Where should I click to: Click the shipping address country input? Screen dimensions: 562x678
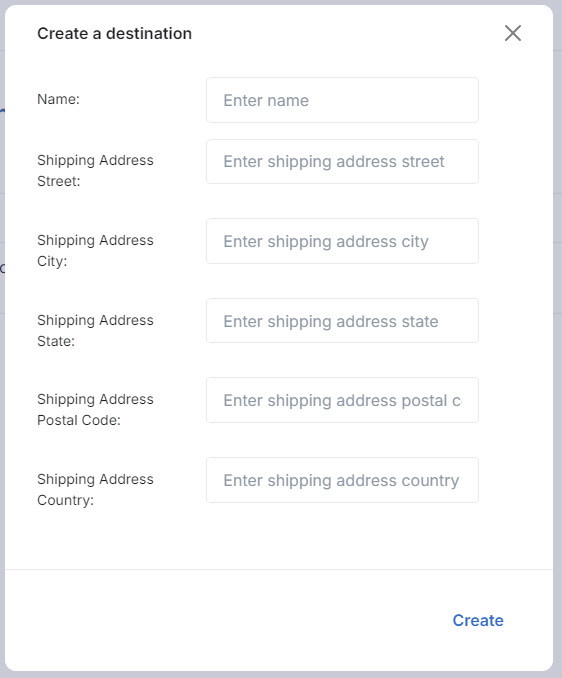342,480
